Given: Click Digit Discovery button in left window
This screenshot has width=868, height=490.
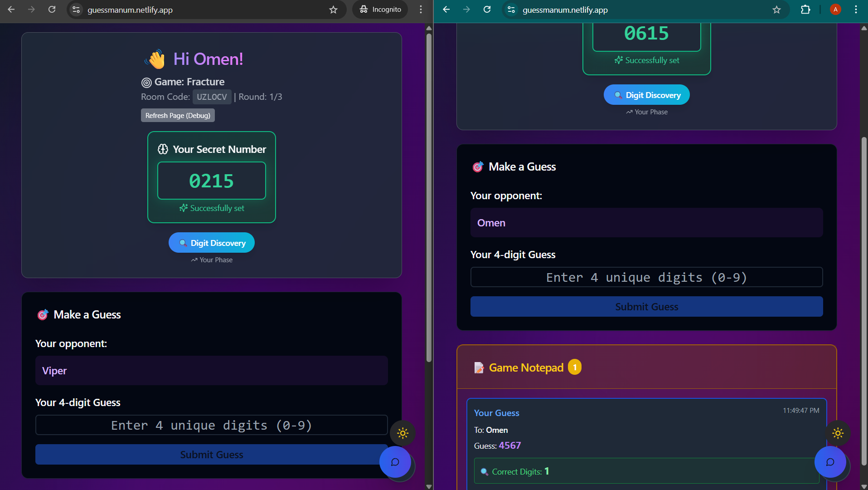Looking at the screenshot, I should coord(212,243).
